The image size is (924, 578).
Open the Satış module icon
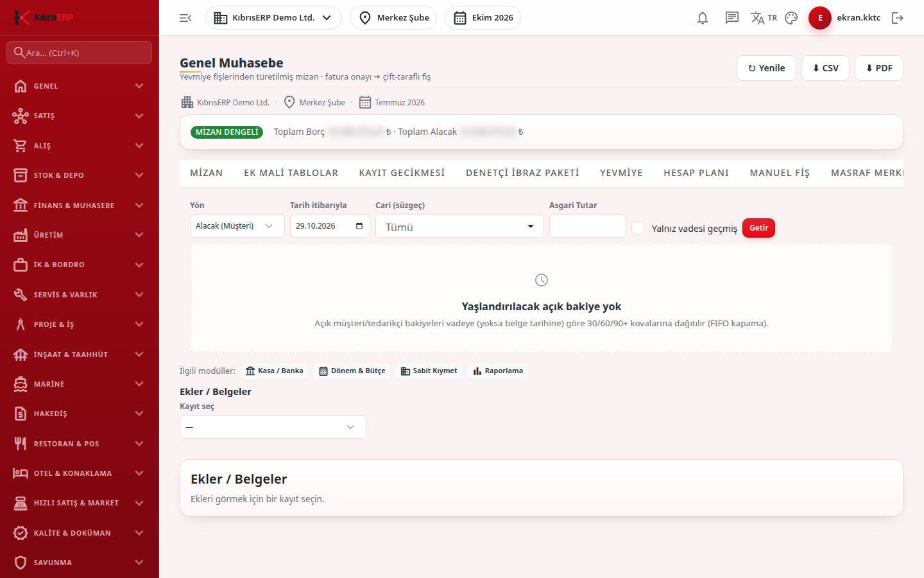pyautogui.click(x=21, y=116)
